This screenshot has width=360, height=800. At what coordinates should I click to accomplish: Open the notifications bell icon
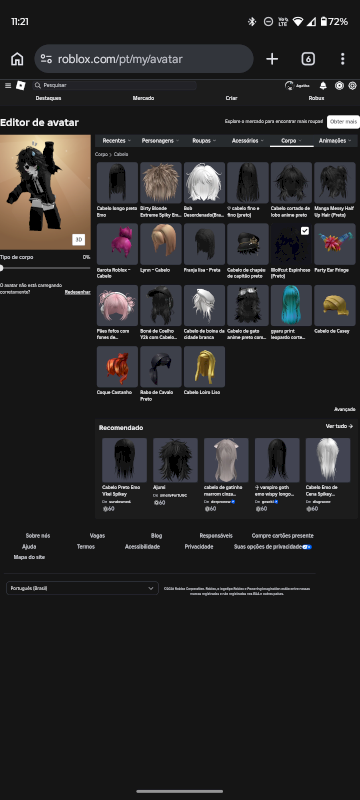pyautogui.click(x=323, y=86)
